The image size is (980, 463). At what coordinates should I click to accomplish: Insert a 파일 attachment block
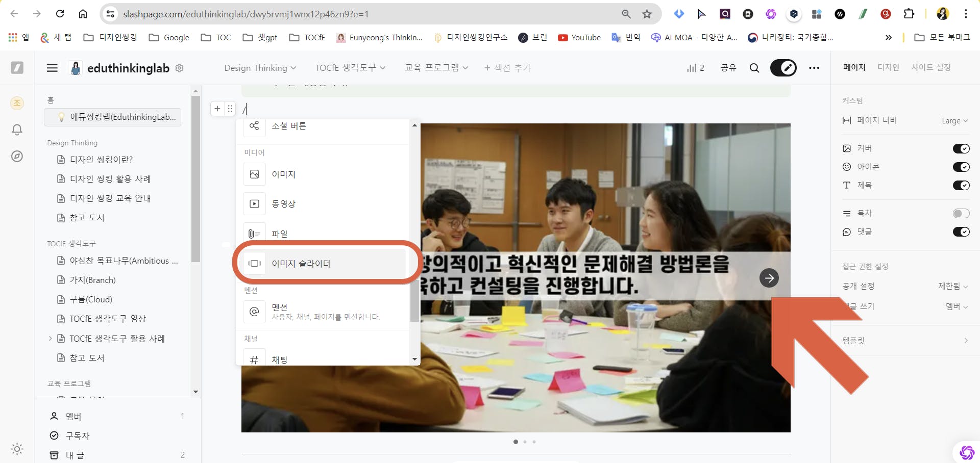tap(325, 234)
